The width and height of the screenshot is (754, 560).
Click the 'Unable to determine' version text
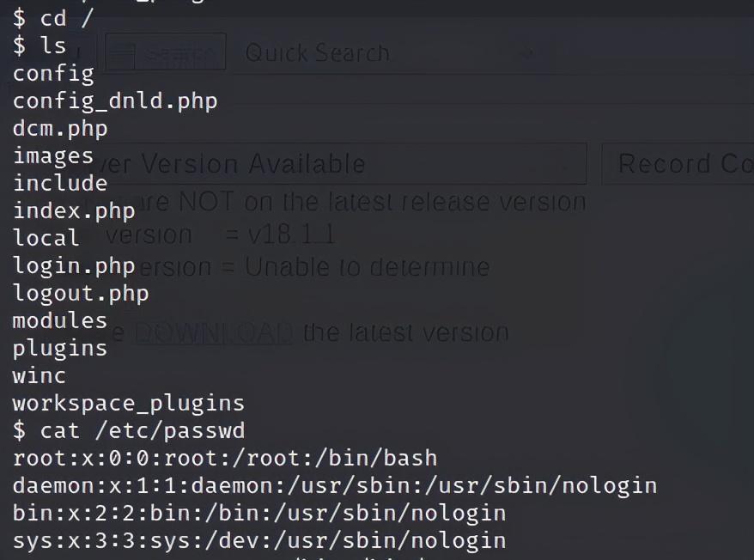tap(368, 267)
